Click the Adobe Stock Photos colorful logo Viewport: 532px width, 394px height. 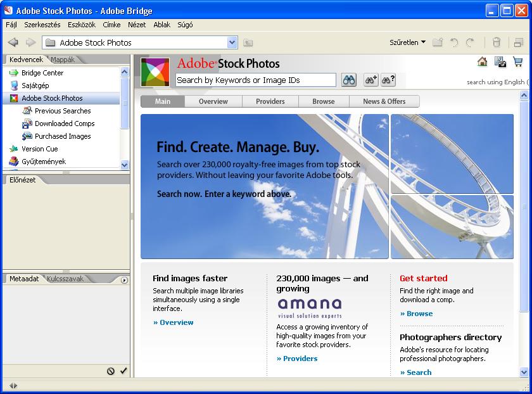click(155, 72)
